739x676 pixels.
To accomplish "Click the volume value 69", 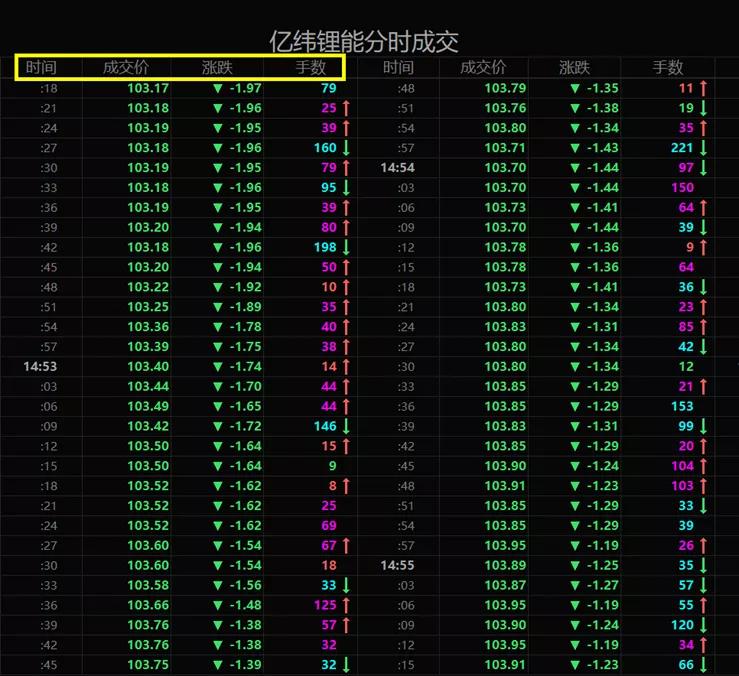I will tap(329, 526).
